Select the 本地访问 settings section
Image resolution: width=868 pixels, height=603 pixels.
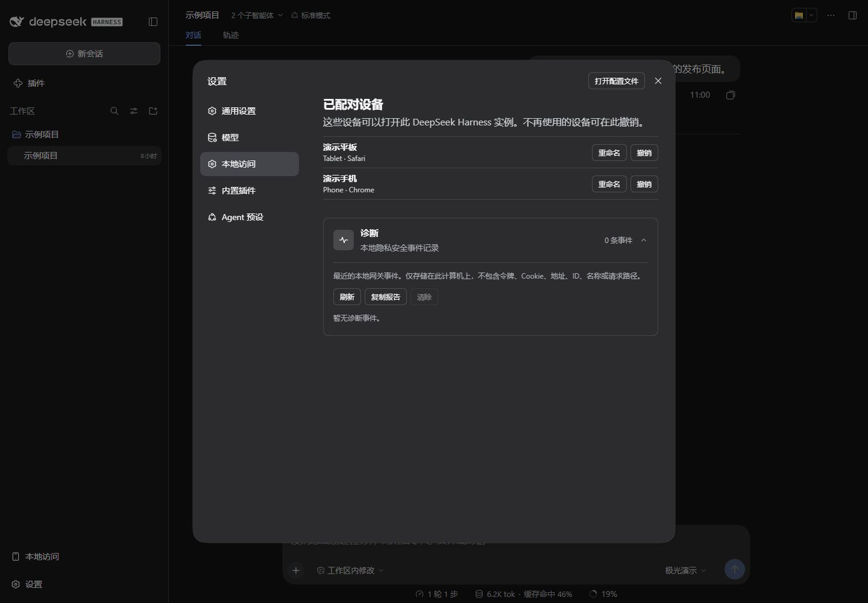250,164
